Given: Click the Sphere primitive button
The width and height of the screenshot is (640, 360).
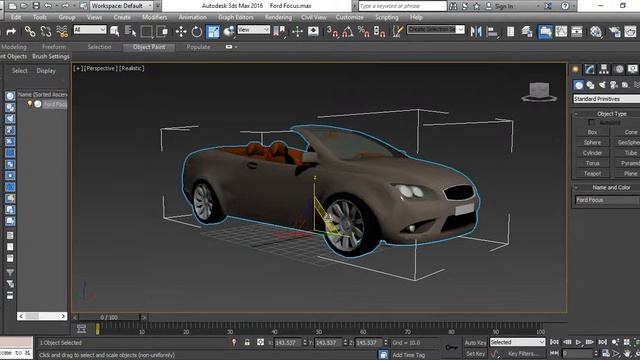Looking at the screenshot, I should [x=592, y=142].
